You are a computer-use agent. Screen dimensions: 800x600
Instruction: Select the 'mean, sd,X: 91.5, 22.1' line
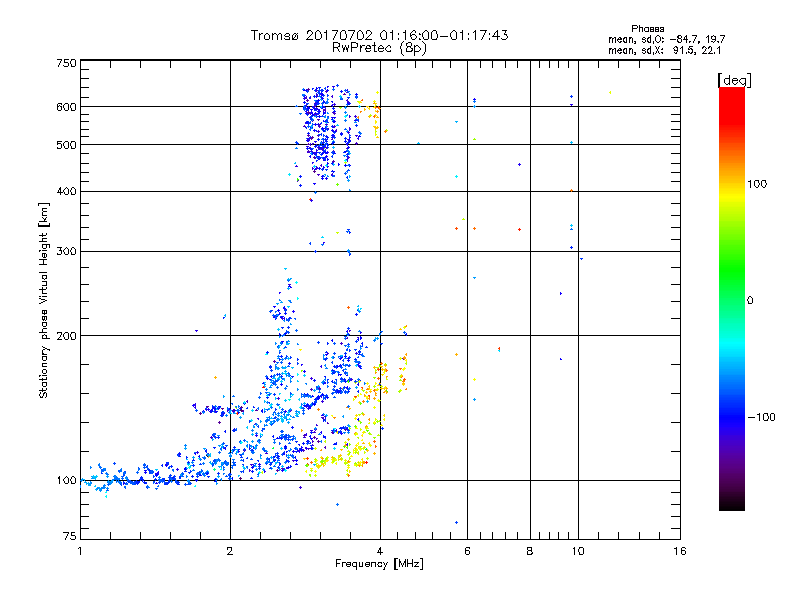coord(664,51)
